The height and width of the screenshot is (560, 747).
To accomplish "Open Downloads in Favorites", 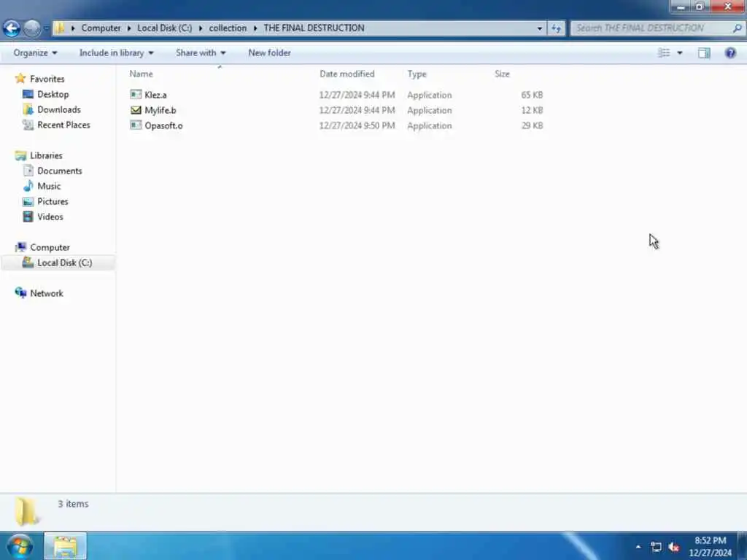I will point(59,109).
